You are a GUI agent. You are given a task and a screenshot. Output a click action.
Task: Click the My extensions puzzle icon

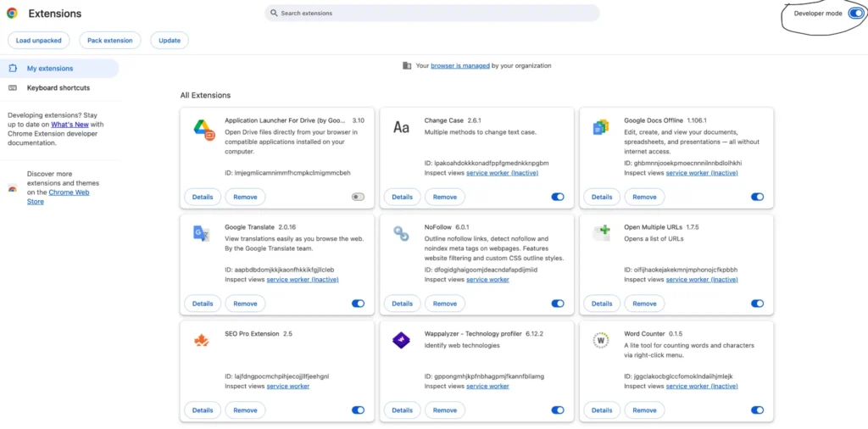[x=13, y=69]
